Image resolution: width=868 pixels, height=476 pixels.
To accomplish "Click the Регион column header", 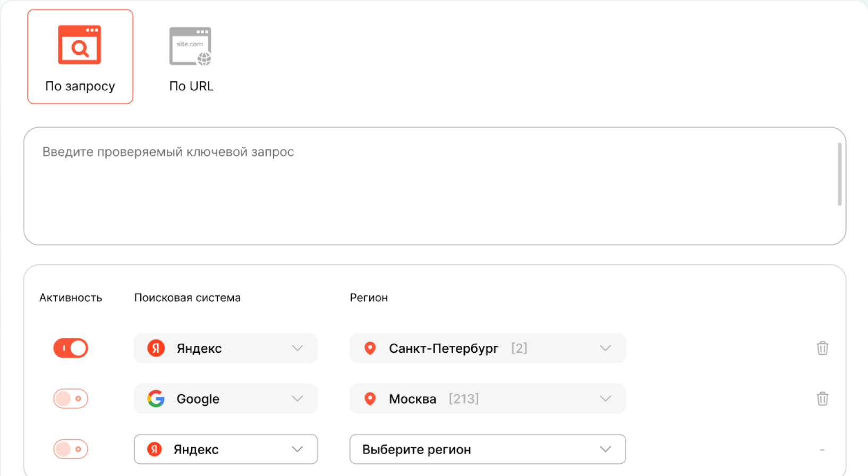I will (x=369, y=298).
